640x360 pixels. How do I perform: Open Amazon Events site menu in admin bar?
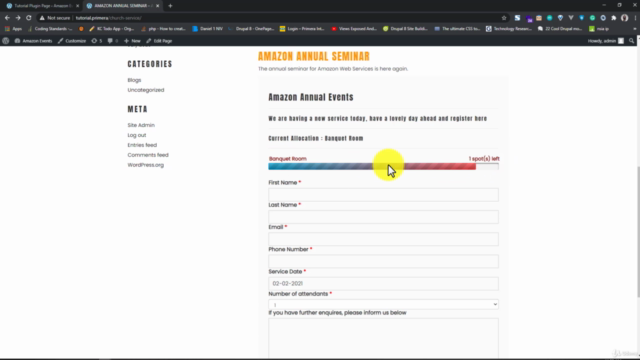click(x=33, y=41)
